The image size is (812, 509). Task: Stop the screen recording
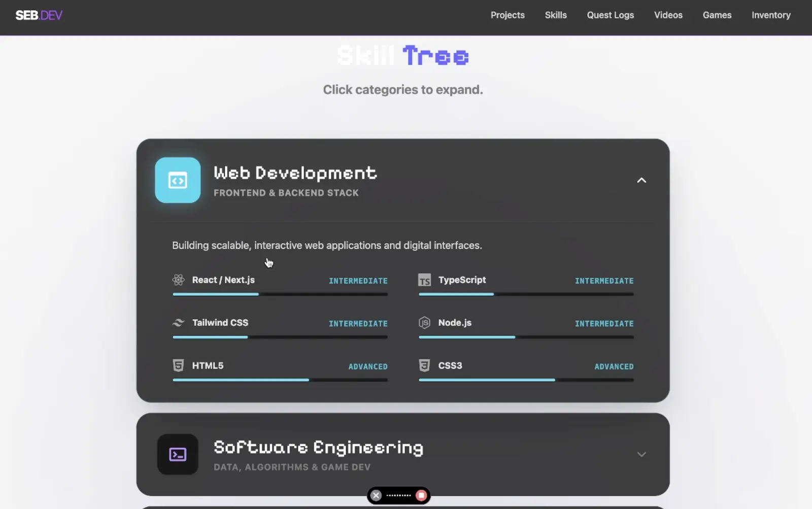(x=421, y=495)
